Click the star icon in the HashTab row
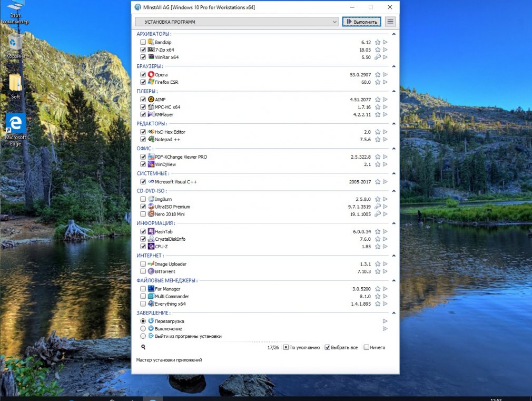532x401 pixels. pos(378,231)
